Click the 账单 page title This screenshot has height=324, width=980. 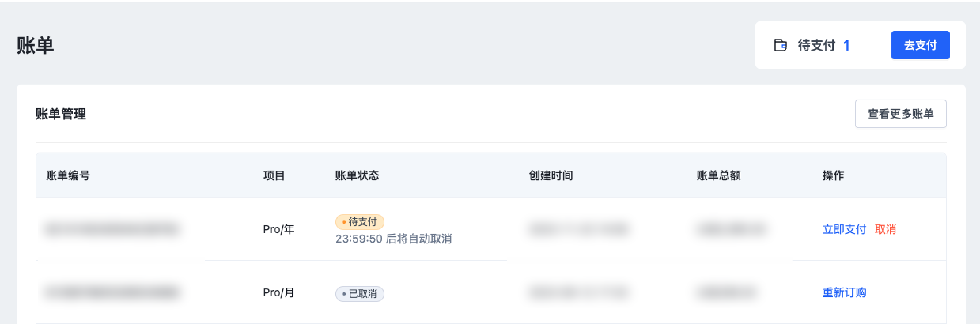pos(35,46)
